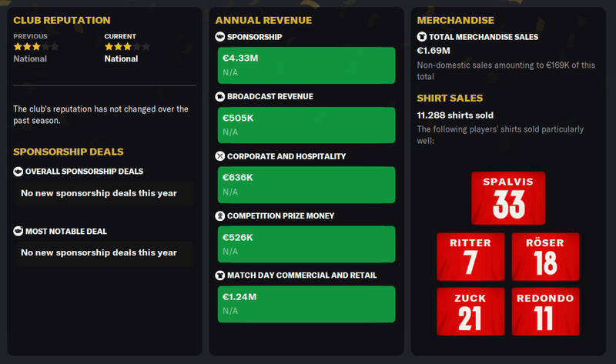
Task: Select the Röser number 18 shirt
Action: [x=545, y=256]
